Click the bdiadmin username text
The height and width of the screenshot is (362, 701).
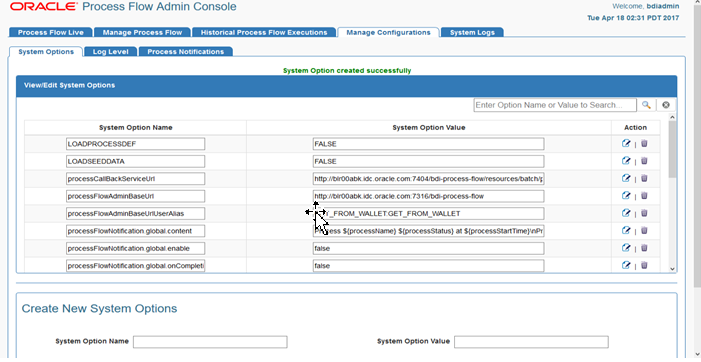pyautogui.click(x=663, y=6)
